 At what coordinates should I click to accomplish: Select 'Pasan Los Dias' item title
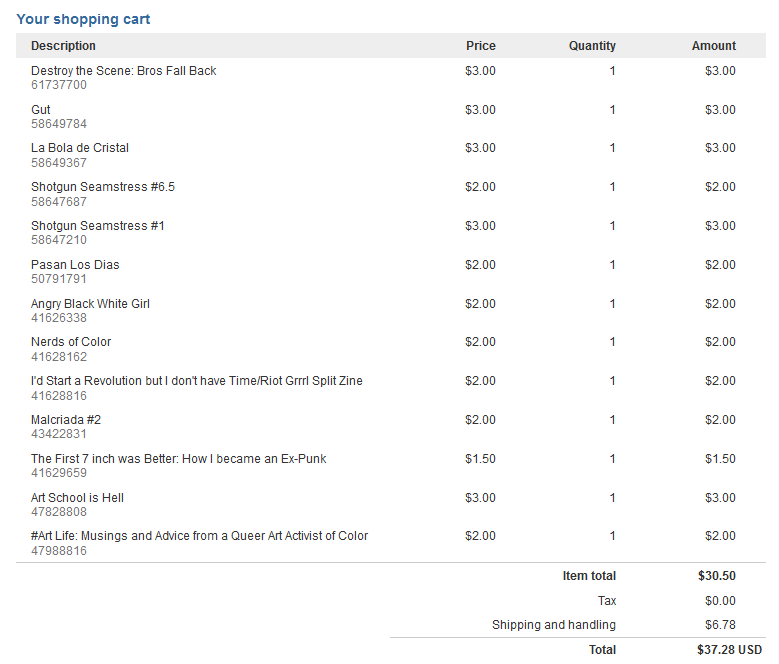click(x=73, y=265)
